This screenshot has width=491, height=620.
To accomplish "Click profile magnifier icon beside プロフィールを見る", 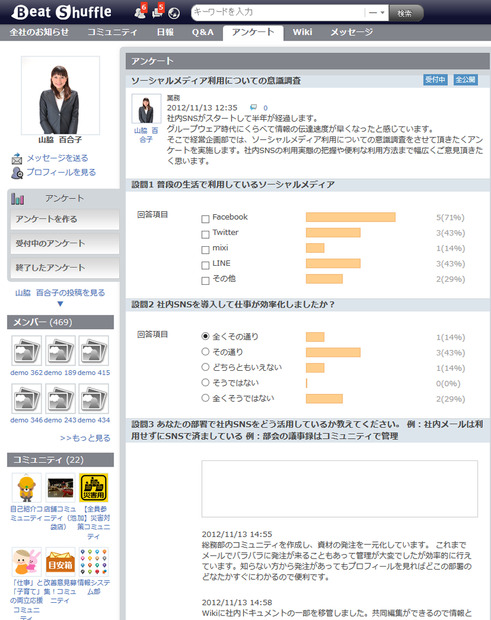I will pyautogui.click(x=17, y=173).
